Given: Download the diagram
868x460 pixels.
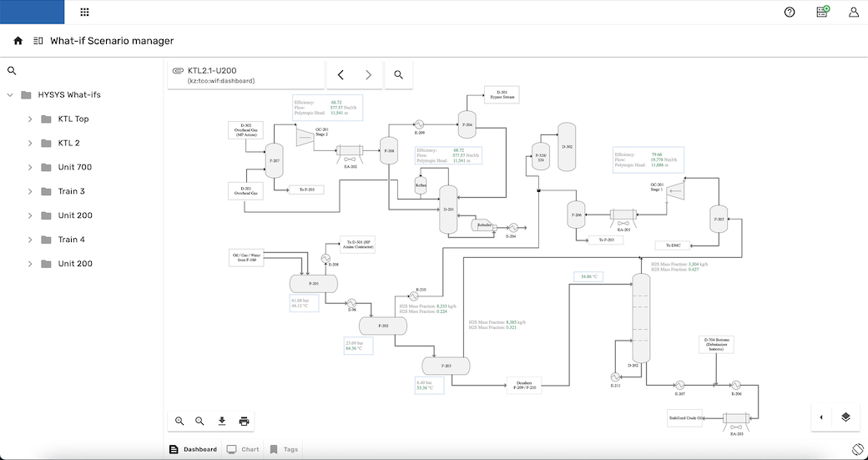Looking at the screenshot, I should click(x=222, y=422).
